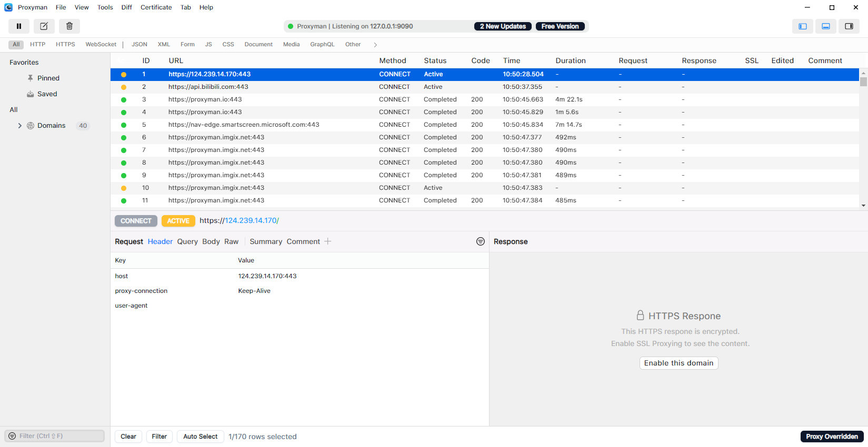Pause recording with the pause button
This screenshot has height=447, width=868.
(19, 26)
